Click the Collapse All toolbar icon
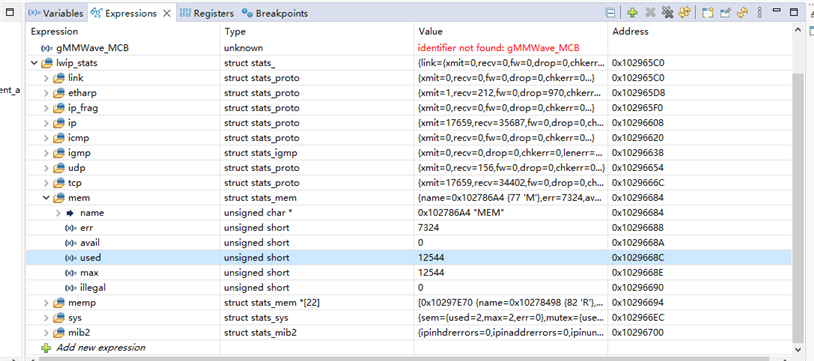 (x=611, y=13)
